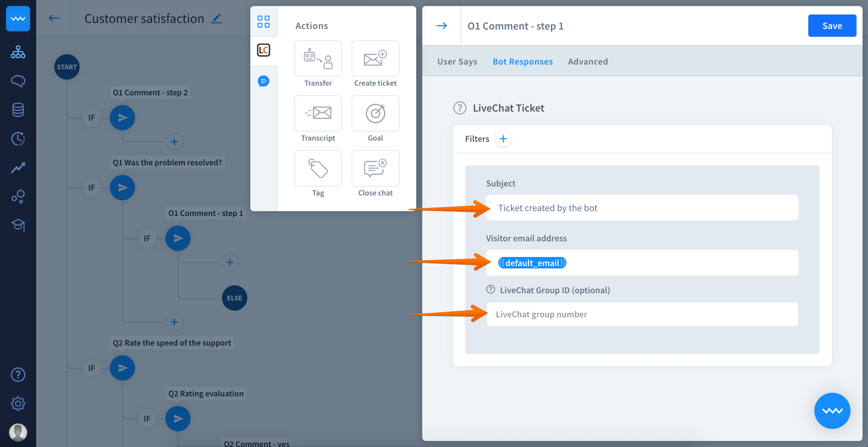Collapse the panel with the right arrow

tap(442, 26)
